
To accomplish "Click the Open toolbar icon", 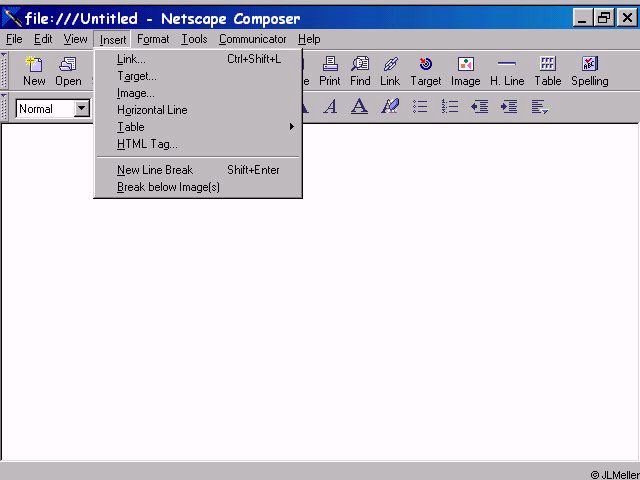I will pos(68,71).
